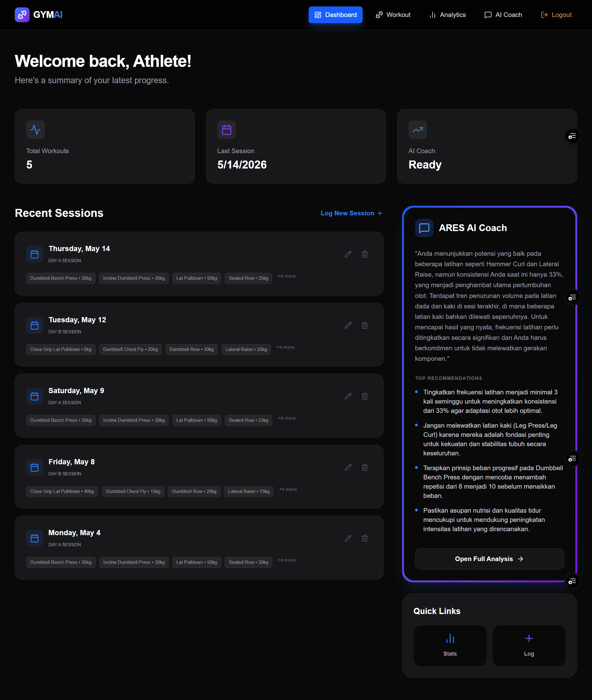Screen dimensions: 592x700
Task: Edit the Monday, May 4 session
Action: (348, 538)
